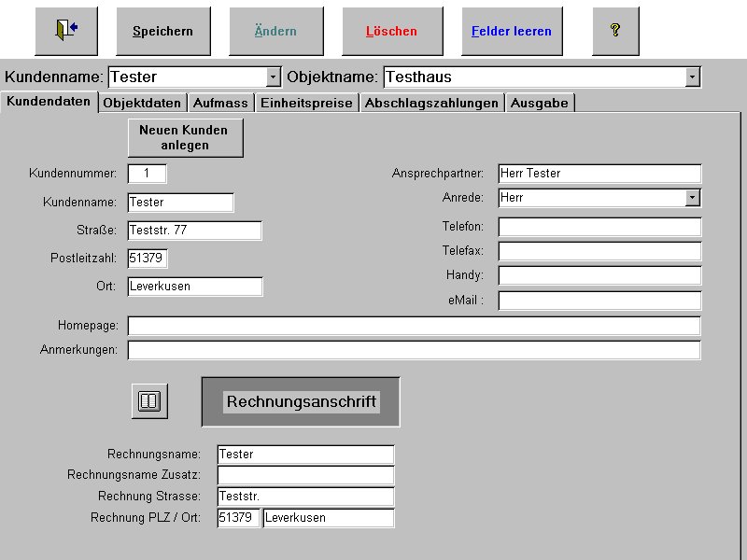Click the Straße field with Teststr. 77
Viewport: 747px width, 560px height.
coord(195,231)
